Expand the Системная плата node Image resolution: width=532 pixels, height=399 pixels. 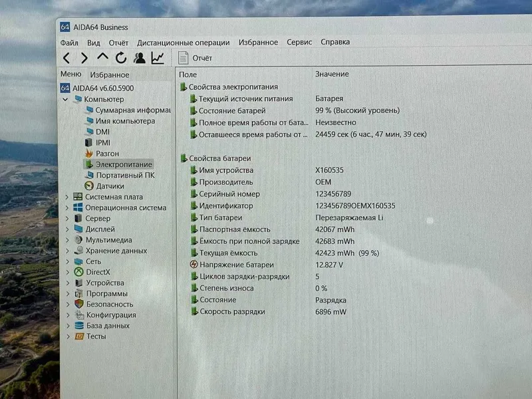(67, 197)
